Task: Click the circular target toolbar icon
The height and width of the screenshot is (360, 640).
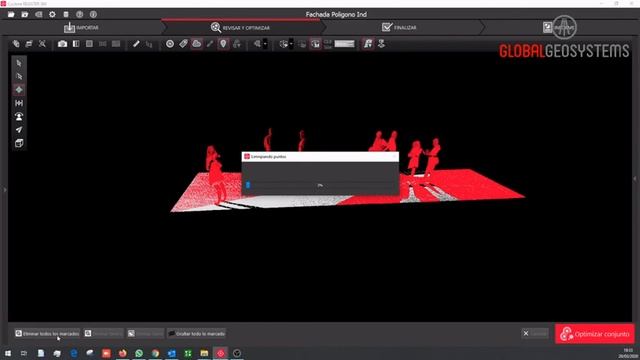Action: pos(170,44)
